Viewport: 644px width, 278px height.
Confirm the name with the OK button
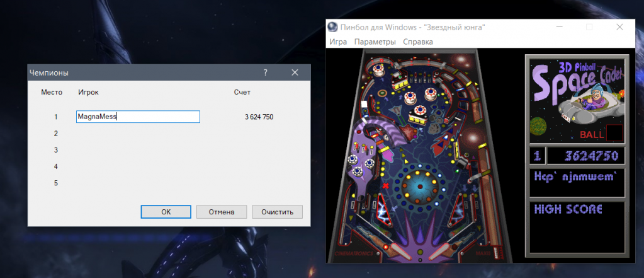pyautogui.click(x=166, y=212)
